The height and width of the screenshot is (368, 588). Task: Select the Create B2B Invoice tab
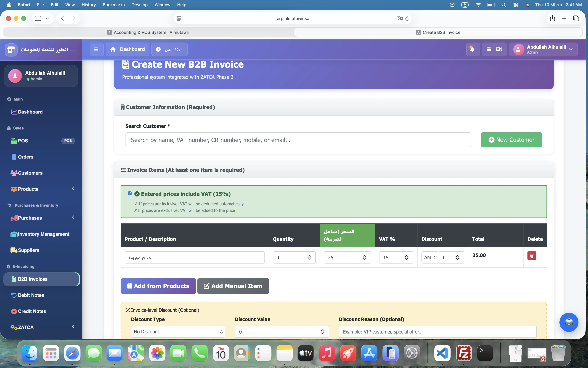(x=438, y=32)
